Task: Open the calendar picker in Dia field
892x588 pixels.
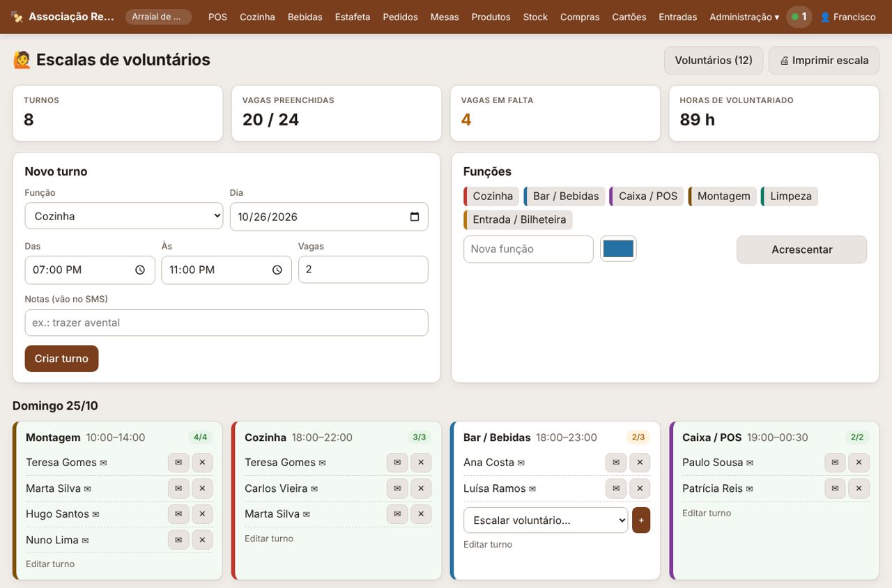Action: (x=415, y=217)
